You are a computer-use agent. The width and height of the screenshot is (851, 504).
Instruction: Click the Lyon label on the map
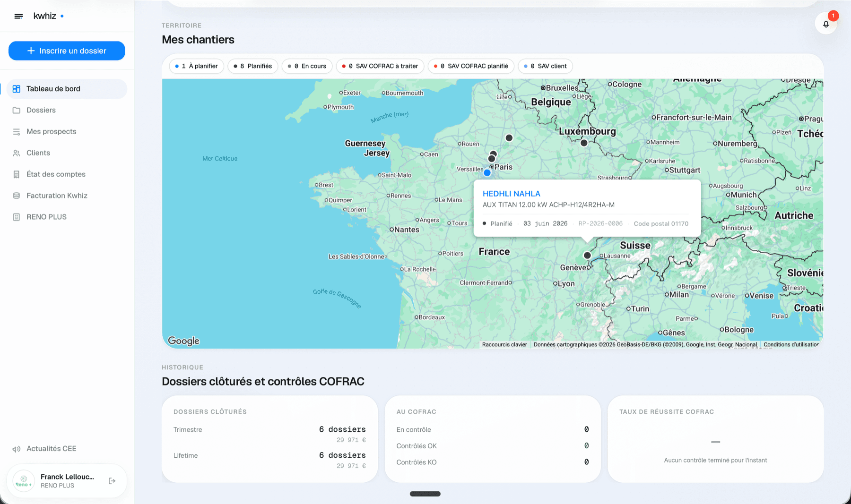coord(566,284)
